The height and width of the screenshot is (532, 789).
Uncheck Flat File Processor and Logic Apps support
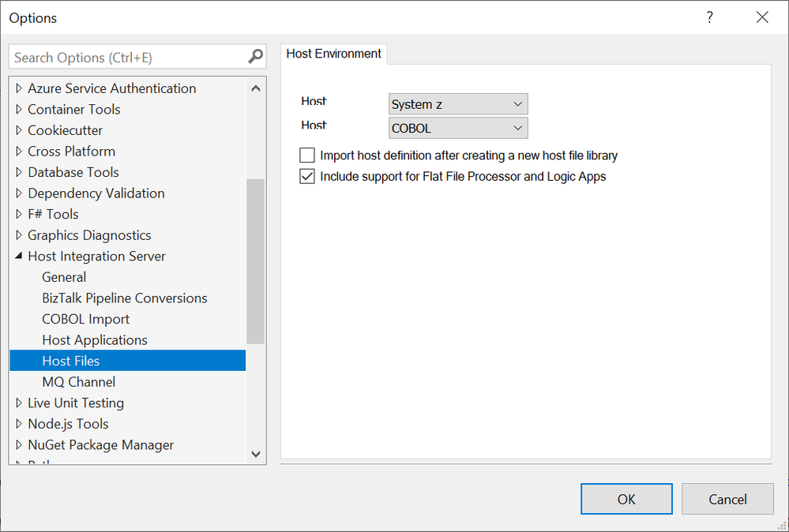(307, 177)
